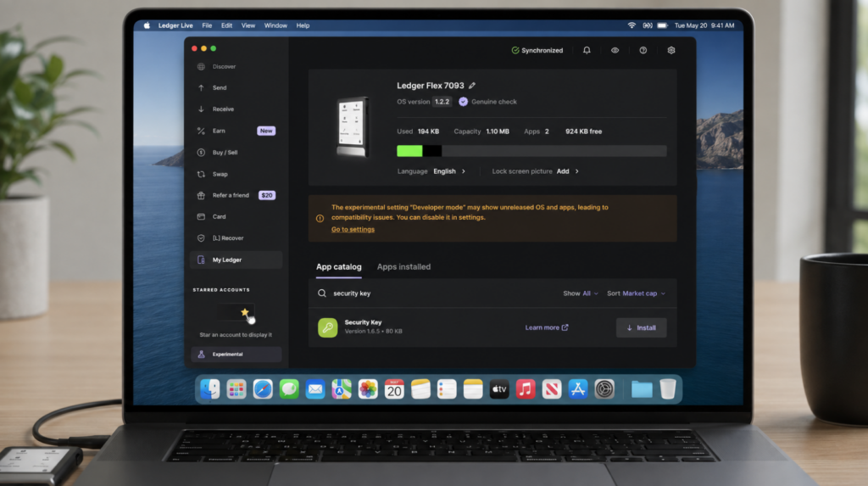Screen dimensions: 868x486
Task: Open the notifications bell
Action: click(587, 50)
